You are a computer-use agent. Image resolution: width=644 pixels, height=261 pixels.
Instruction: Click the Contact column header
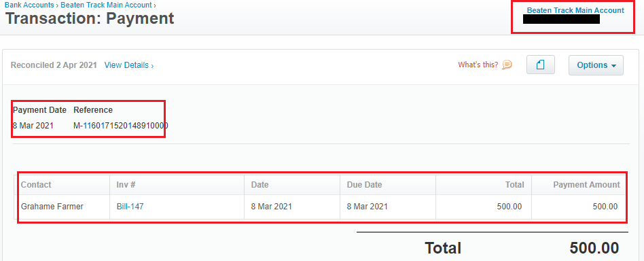click(36, 185)
